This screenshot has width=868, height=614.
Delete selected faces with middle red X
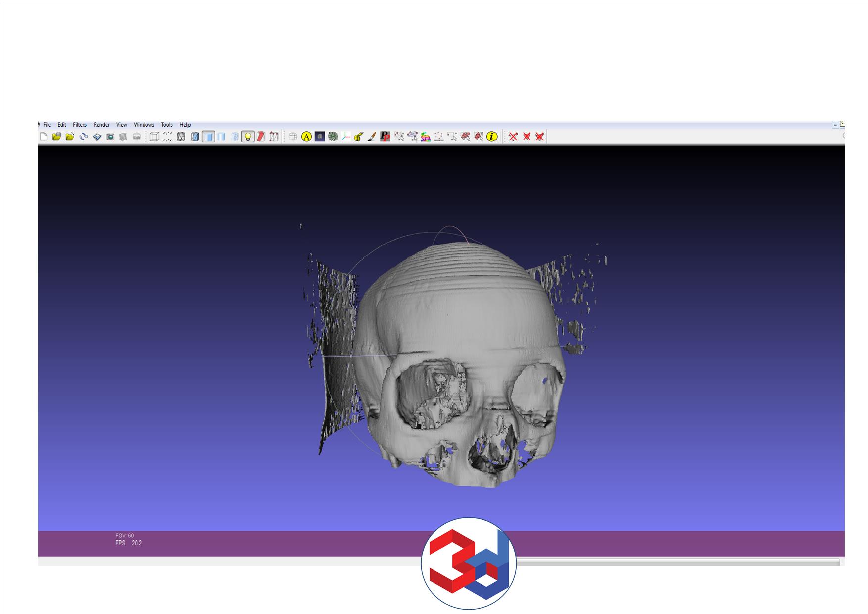[527, 137]
